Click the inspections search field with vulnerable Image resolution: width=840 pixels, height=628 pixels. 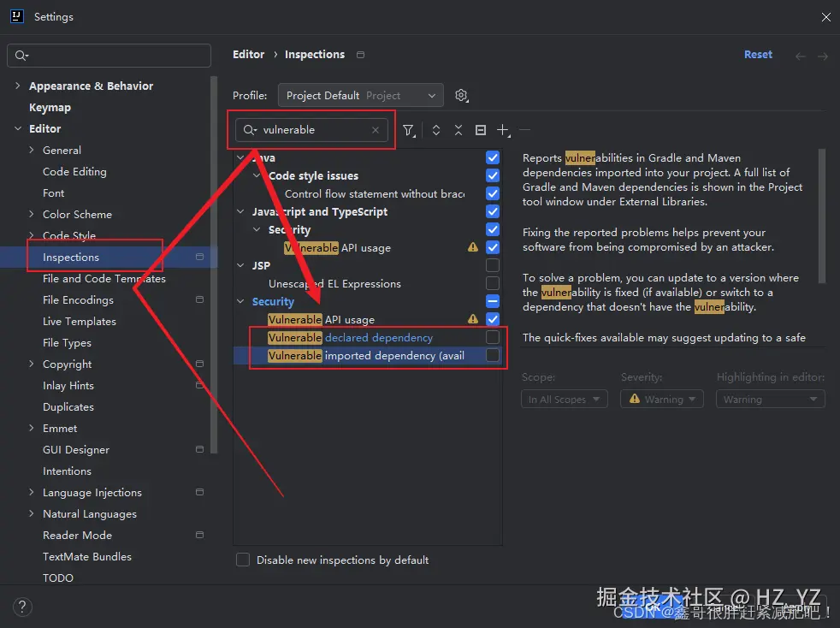click(311, 130)
